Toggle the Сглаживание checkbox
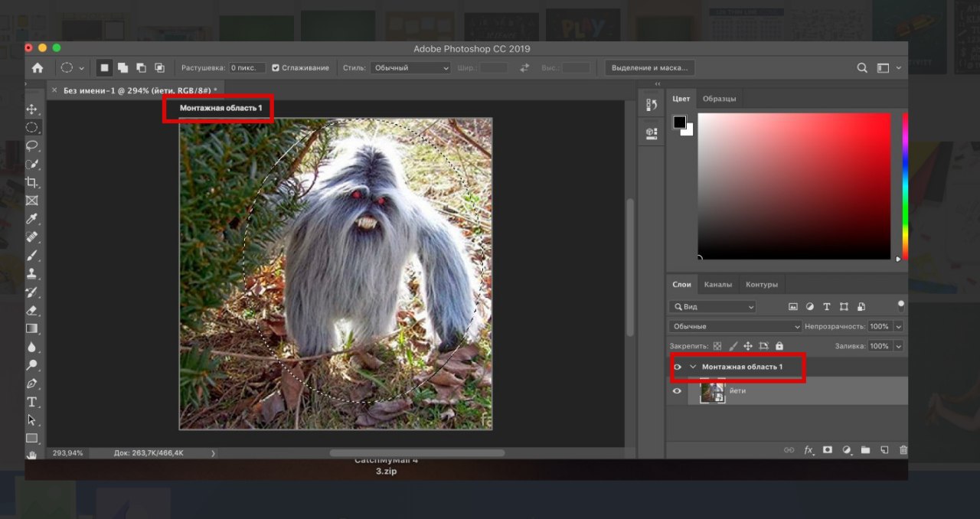This screenshot has height=519, width=980. pos(276,67)
